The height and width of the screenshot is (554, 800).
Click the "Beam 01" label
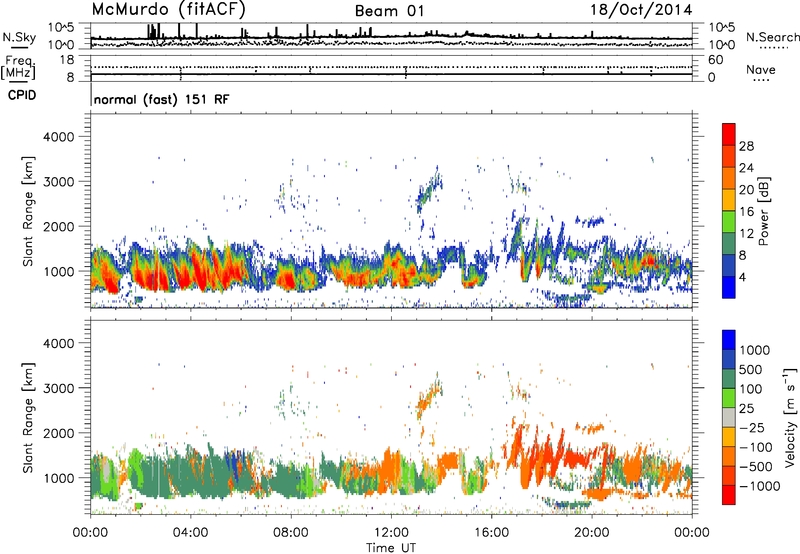389,11
